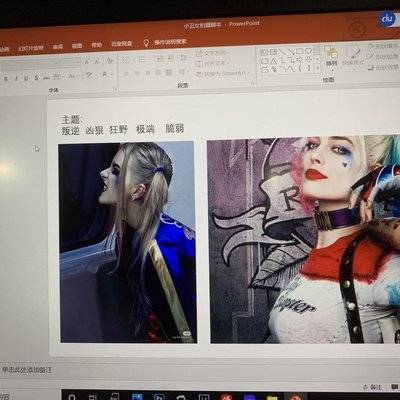Decrease the font size with smaller A
Screen dimensions: 400x400
coord(97,61)
